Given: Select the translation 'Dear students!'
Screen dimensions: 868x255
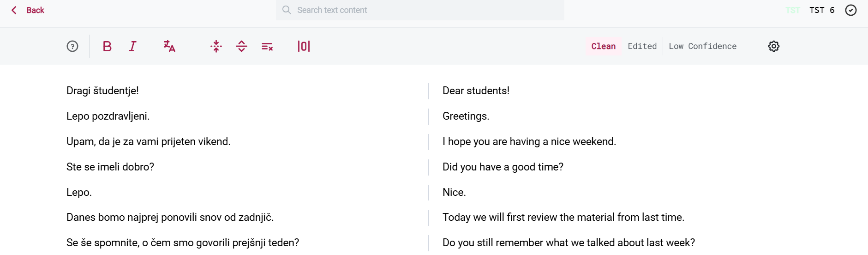Looking at the screenshot, I should pyautogui.click(x=476, y=91).
